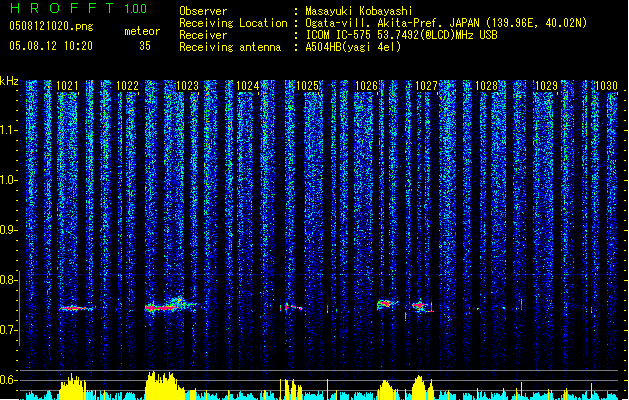The width and height of the screenshot is (629, 400).
Task: Click the receiver line ICOM IC-575 53.7492
Action: 401,35
